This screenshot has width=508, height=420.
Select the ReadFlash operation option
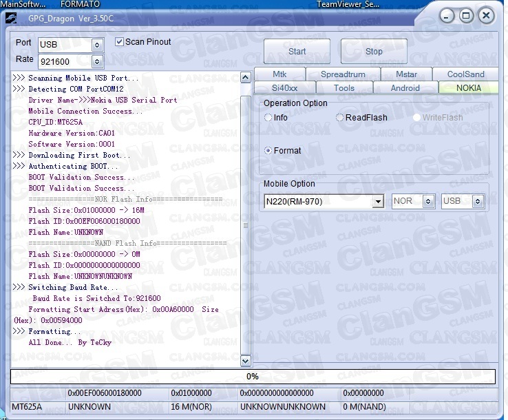click(339, 118)
